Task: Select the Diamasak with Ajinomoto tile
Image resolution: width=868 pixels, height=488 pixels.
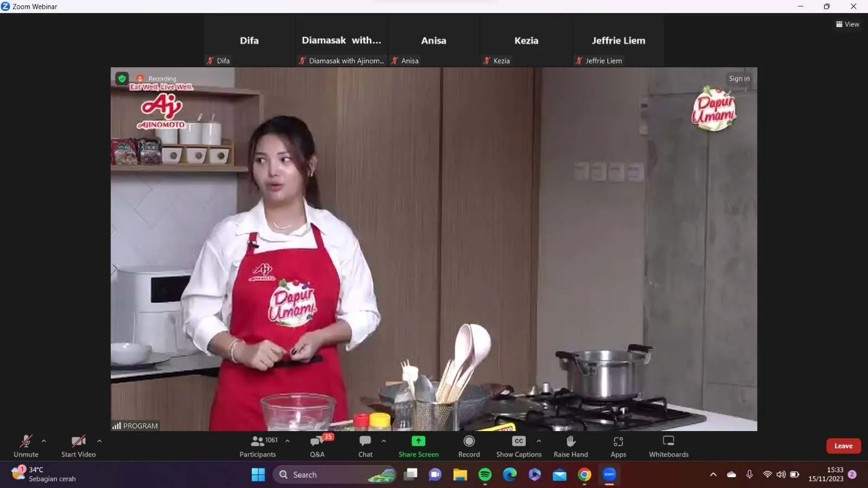Action: click(341, 41)
